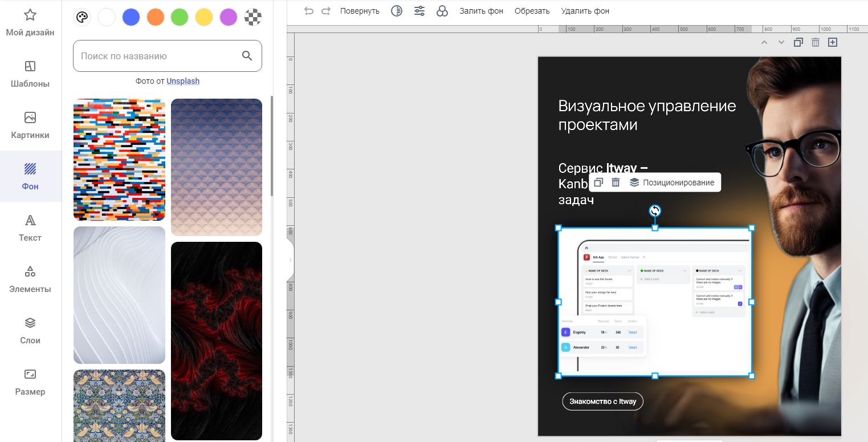Delete the page with the top trash icon

click(x=816, y=42)
